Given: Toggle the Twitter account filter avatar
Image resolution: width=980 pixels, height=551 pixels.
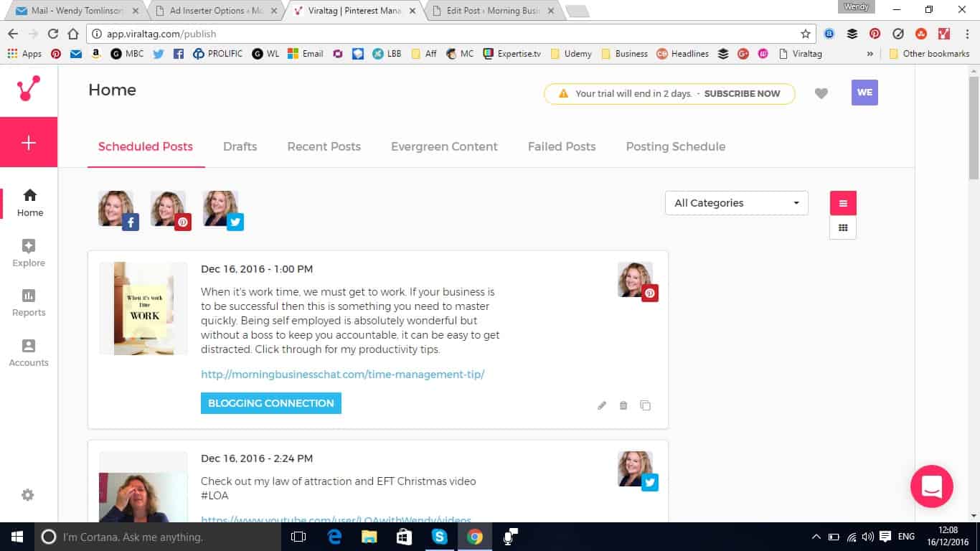Looking at the screenshot, I should pos(222,209).
